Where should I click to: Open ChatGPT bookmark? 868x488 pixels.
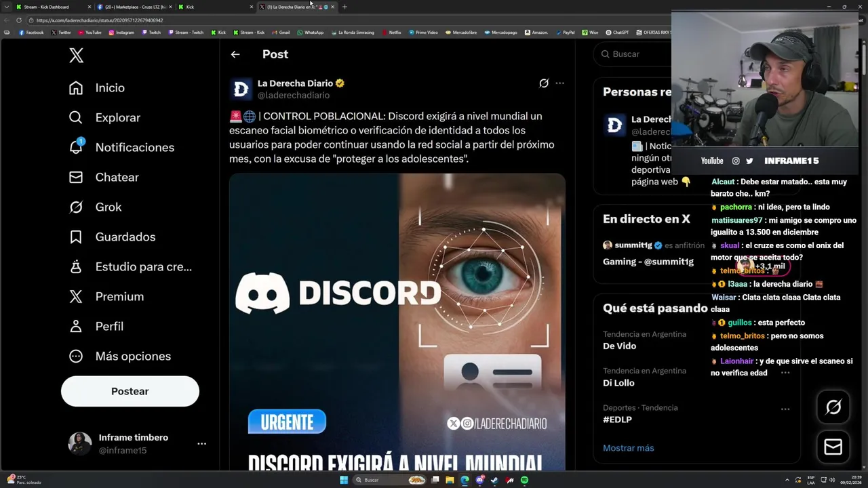(617, 33)
